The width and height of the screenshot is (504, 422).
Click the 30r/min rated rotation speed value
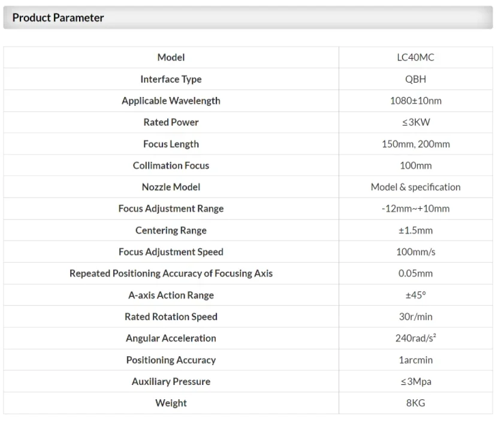point(415,317)
